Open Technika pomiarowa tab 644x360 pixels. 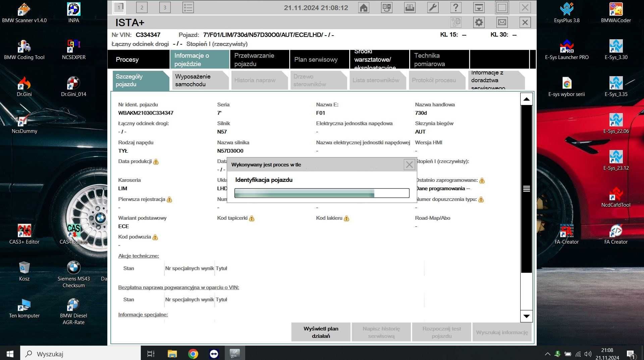(x=439, y=59)
